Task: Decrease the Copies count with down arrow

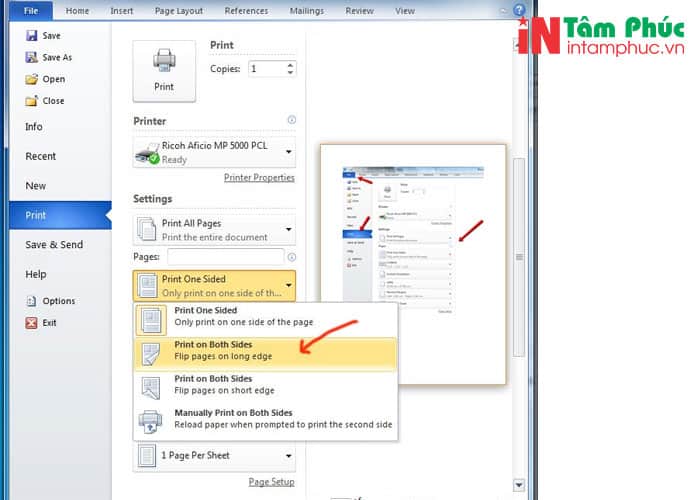Action: click(x=290, y=72)
